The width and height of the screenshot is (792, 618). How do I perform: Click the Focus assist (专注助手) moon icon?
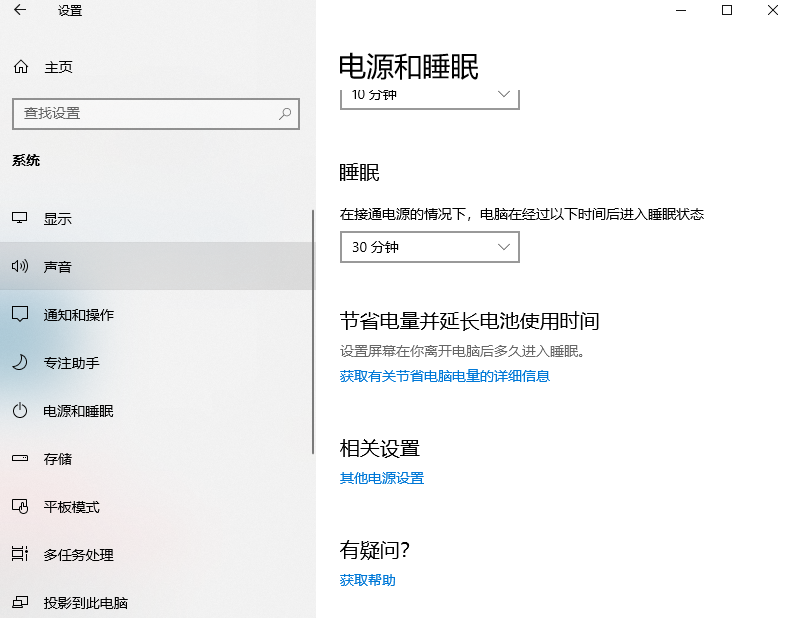(19, 363)
